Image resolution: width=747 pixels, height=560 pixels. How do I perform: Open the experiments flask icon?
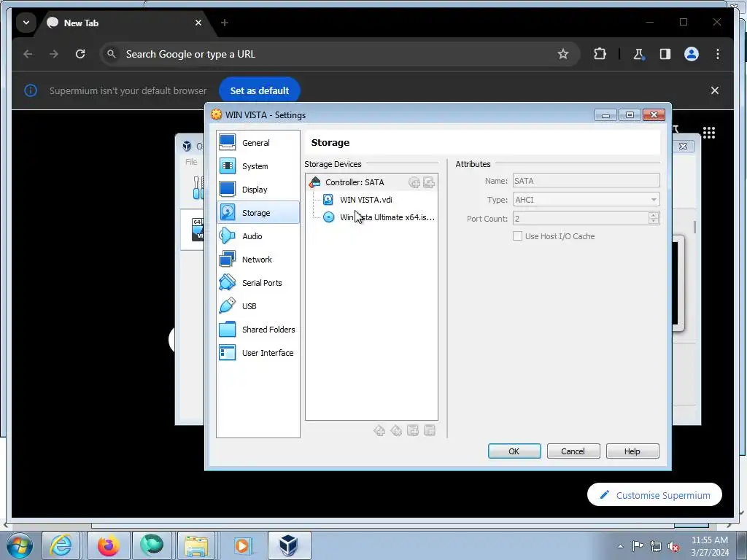(638, 54)
